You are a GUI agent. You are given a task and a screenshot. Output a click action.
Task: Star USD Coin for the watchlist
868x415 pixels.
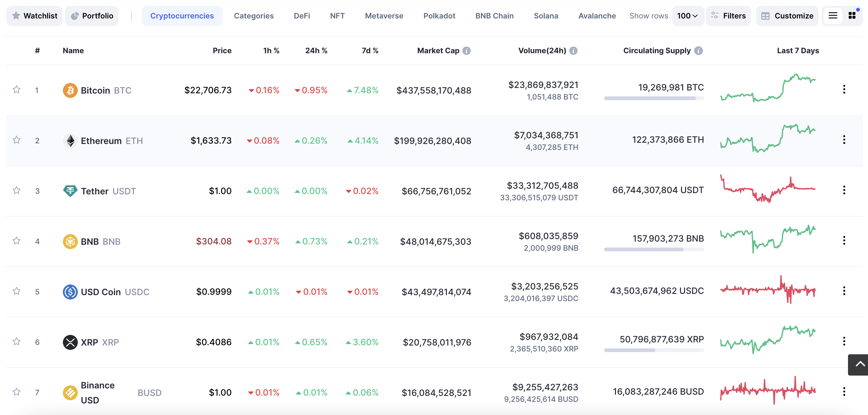17,291
